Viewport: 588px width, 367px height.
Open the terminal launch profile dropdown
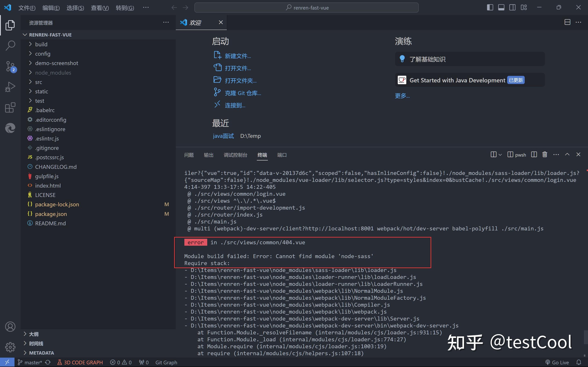[x=500, y=155]
